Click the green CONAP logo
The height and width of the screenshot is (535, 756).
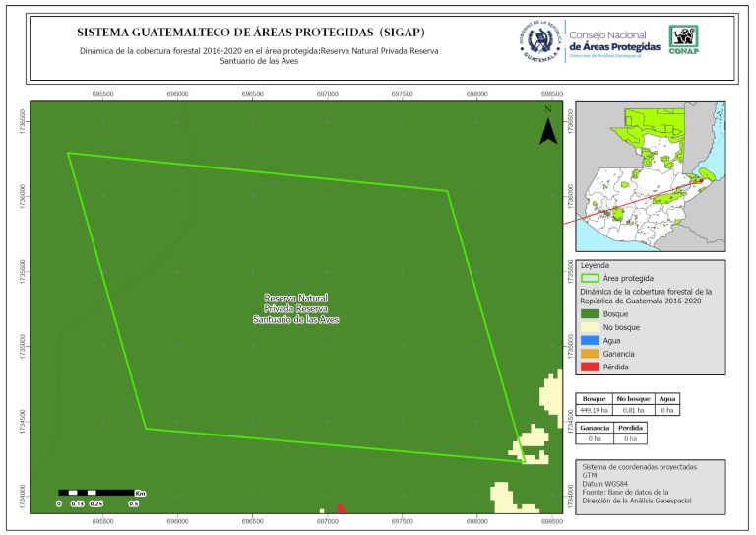[685, 41]
